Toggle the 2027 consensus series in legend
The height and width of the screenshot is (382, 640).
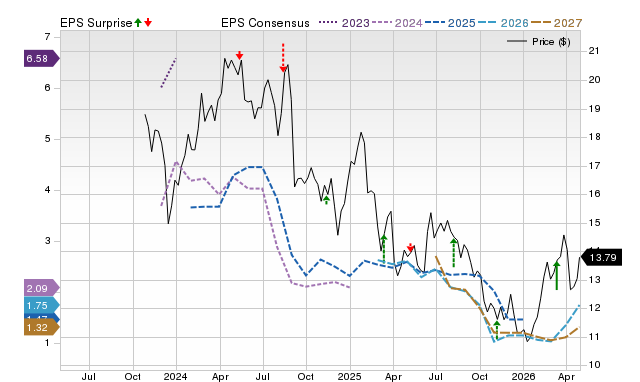556,23
